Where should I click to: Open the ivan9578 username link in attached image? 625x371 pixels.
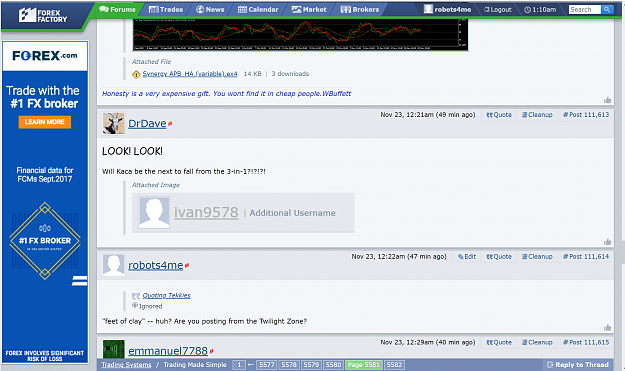206,212
